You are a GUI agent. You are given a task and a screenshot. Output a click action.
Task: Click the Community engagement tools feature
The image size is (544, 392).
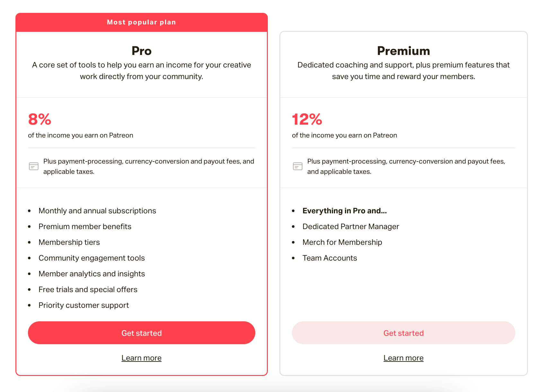point(92,258)
